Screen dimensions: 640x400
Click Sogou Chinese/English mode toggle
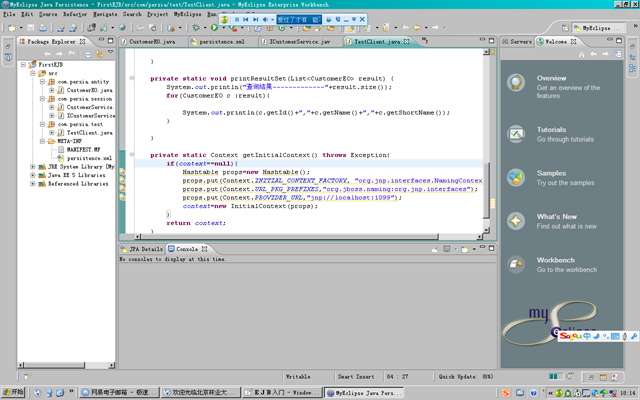586,336
